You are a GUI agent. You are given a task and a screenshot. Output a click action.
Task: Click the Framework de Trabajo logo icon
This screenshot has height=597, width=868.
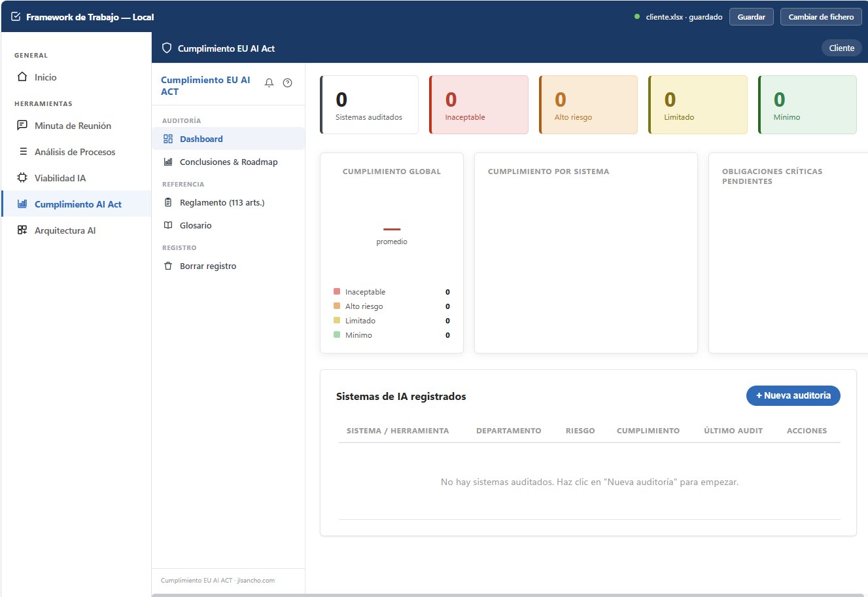[x=16, y=17]
